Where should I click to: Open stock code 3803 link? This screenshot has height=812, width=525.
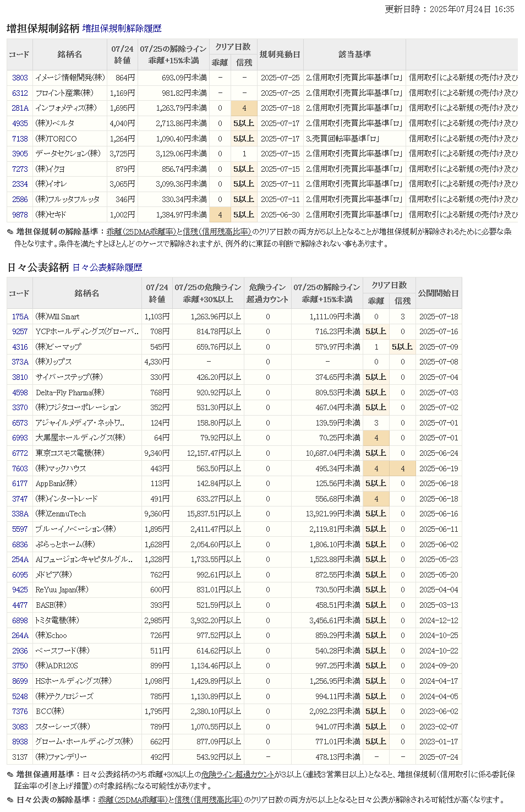coord(20,78)
